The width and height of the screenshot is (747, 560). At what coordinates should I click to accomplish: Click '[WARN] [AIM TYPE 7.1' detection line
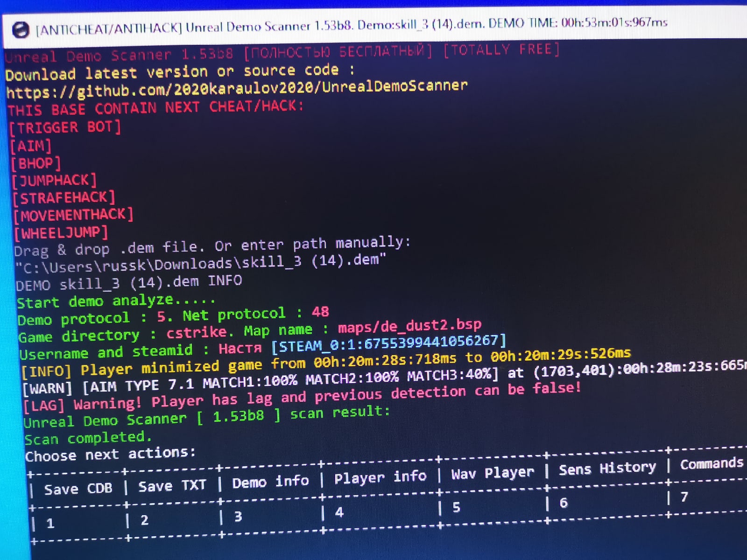coord(384,378)
